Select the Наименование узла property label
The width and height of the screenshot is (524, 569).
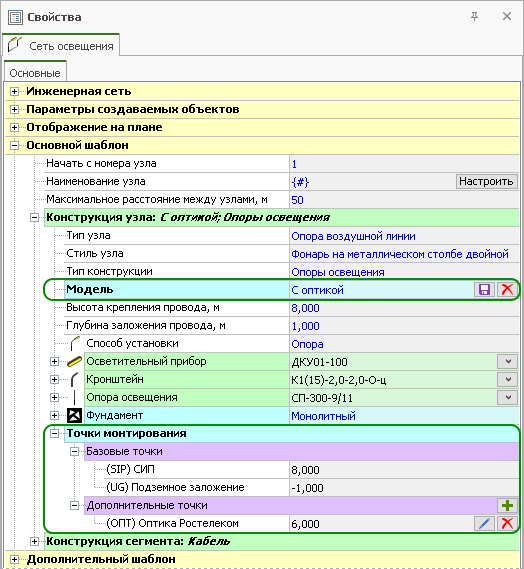pos(96,181)
